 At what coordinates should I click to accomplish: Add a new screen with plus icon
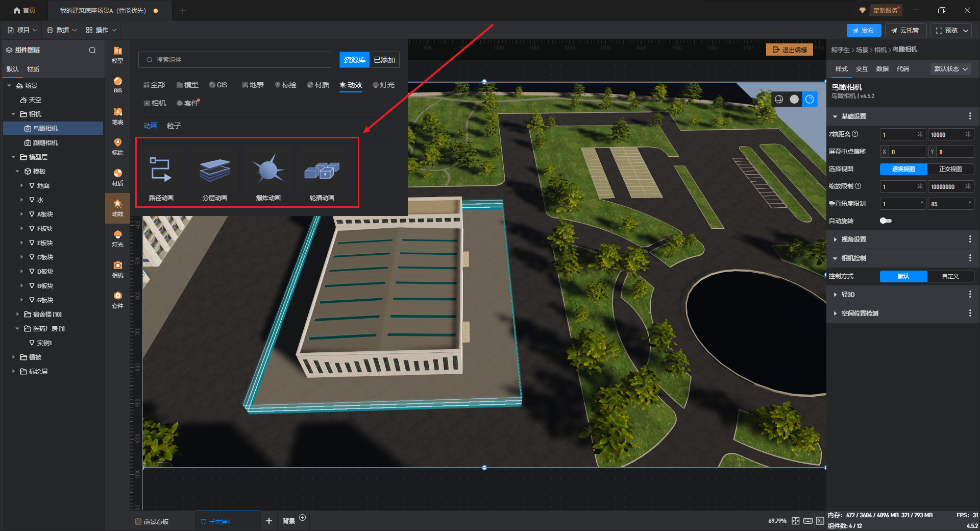(269, 521)
